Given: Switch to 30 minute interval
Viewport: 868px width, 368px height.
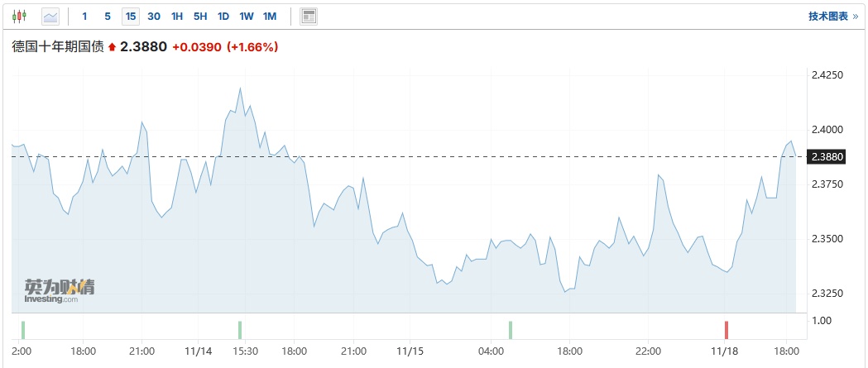Looking at the screenshot, I should pos(154,16).
